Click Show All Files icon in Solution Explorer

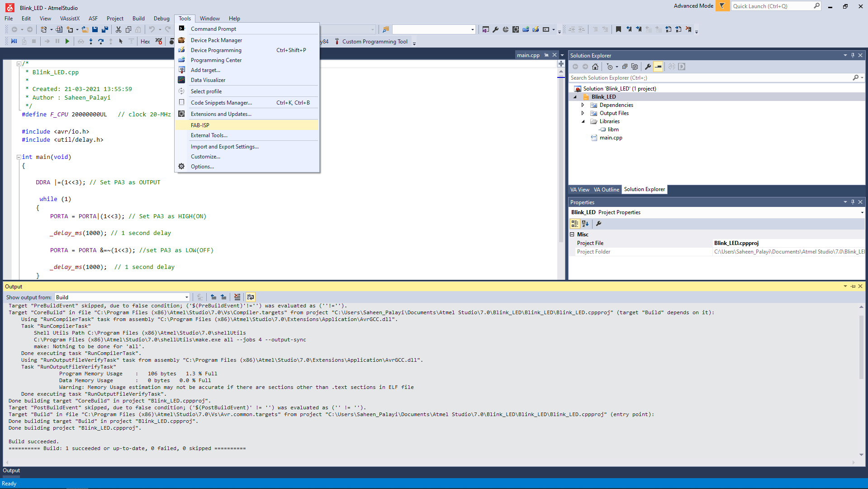point(635,67)
